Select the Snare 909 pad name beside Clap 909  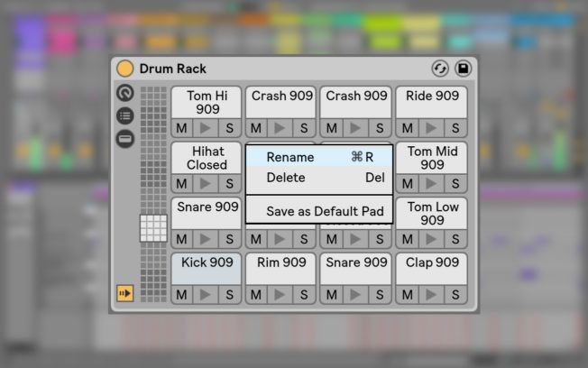356,262
